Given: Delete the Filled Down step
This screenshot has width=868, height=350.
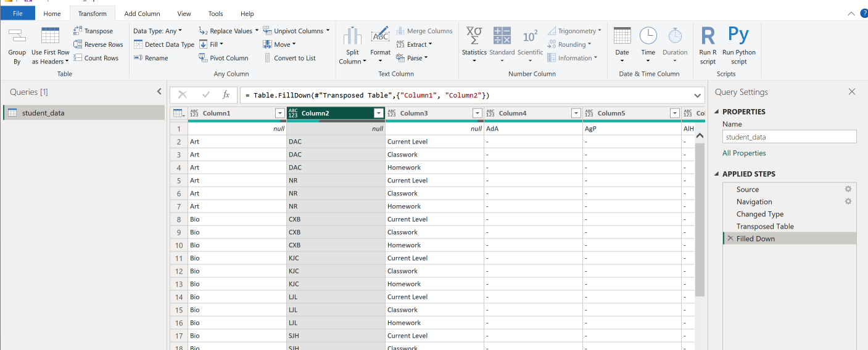Looking at the screenshot, I should pyautogui.click(x=730, y=238).
